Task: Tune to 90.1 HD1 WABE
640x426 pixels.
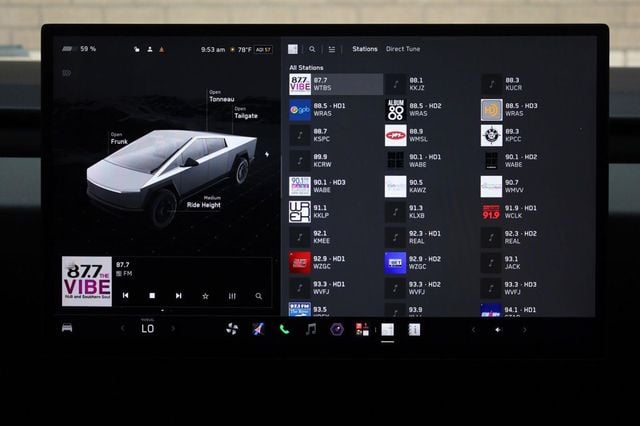Action: pyautogui.click(x=432, y=161)
